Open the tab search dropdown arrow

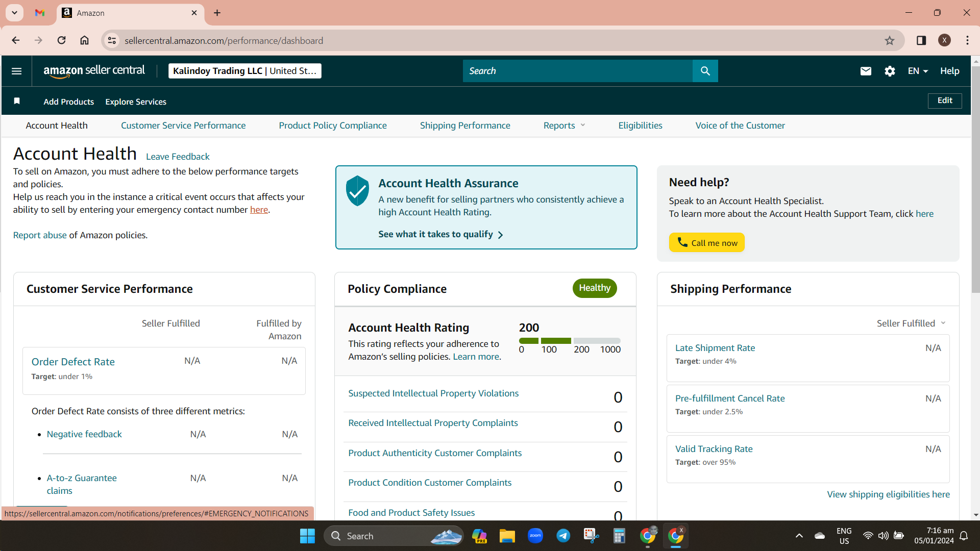(x=14, y=13)
